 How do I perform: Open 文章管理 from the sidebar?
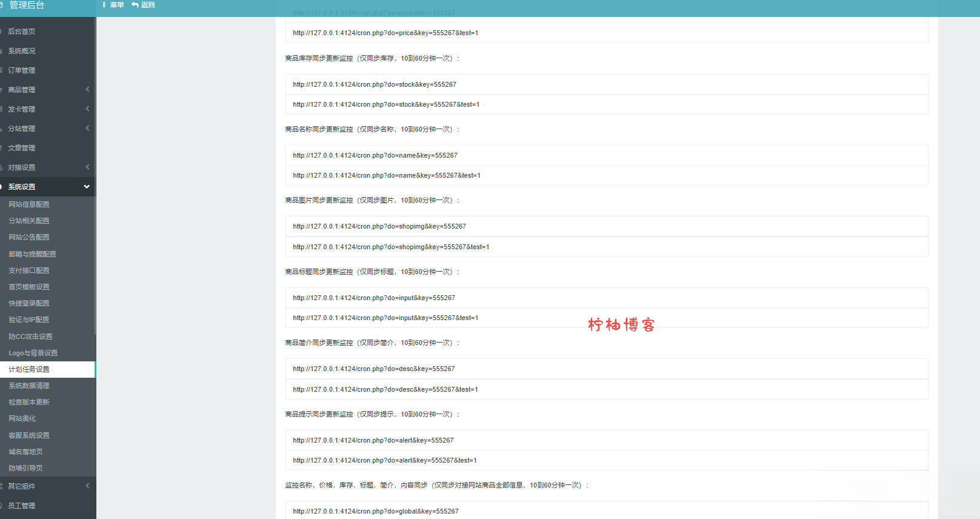(22, 148)
